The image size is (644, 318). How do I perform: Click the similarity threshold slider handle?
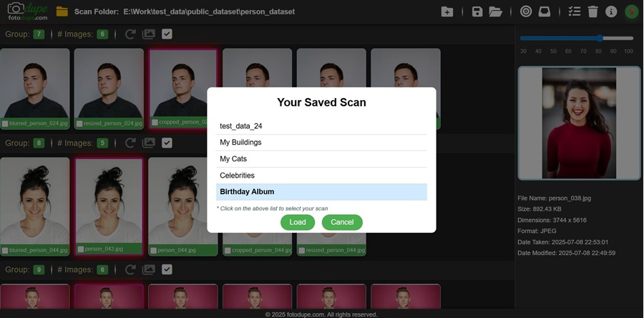coord(600,38)
